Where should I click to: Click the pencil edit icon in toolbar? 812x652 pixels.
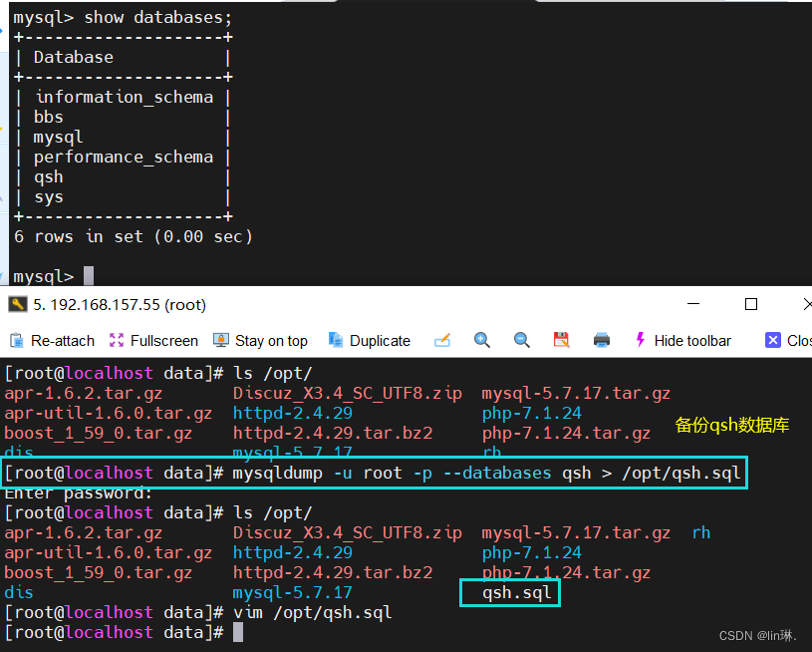[442, 340]
